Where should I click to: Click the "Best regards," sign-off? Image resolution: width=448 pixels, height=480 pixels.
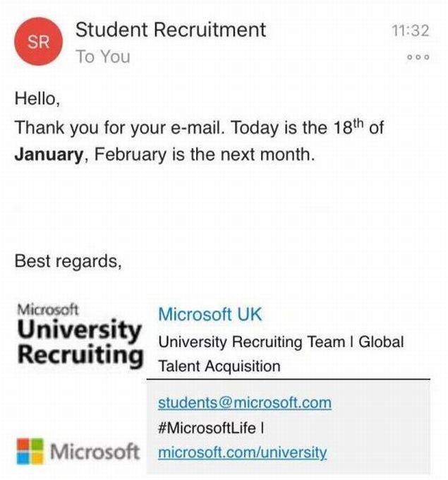coord(68,261)
